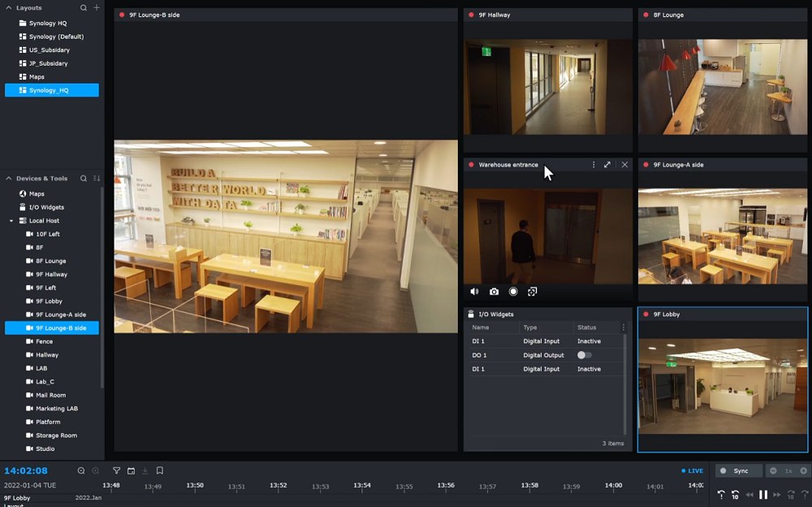Image resolution: width=812 pixels, height=507 pixels.
Task: Select 9F Lounge-B side in tree
Action: [x=52, y=328]
